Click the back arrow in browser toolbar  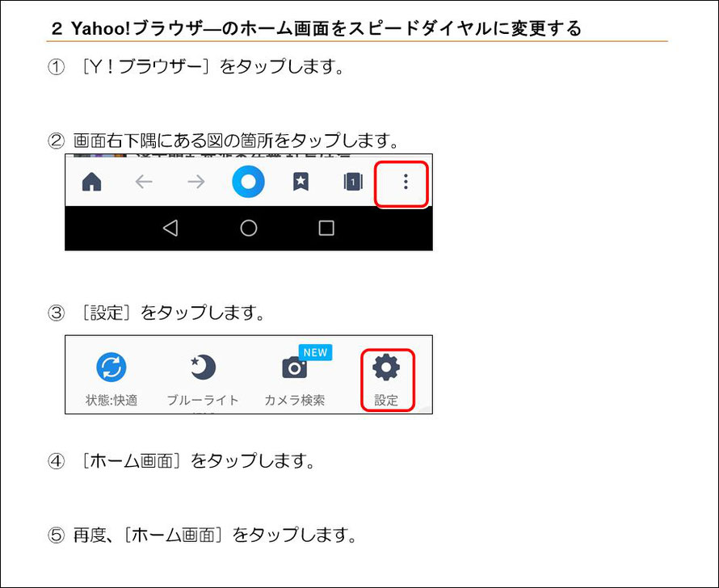(x=144, y=182)
